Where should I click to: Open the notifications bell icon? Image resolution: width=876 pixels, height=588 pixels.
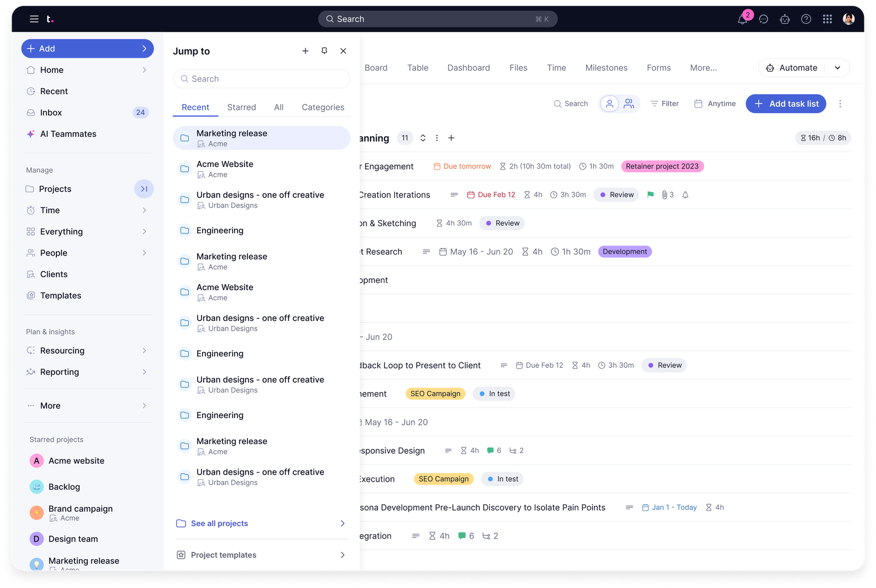click(742, 19)
